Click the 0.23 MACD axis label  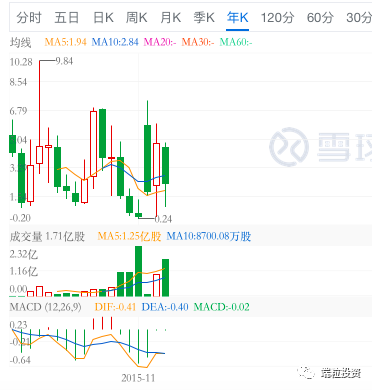pos(18,325)
